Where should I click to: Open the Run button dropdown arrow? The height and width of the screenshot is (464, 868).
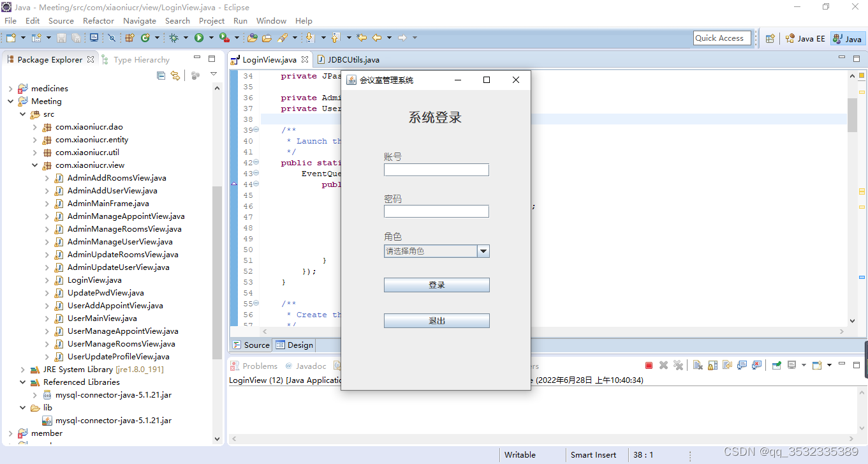click(211, 38)
